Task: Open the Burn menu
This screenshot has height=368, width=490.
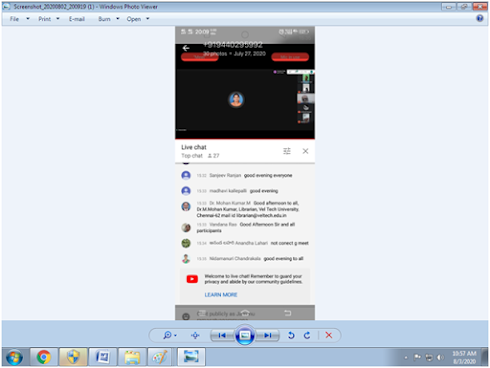Action: [104, 19]
